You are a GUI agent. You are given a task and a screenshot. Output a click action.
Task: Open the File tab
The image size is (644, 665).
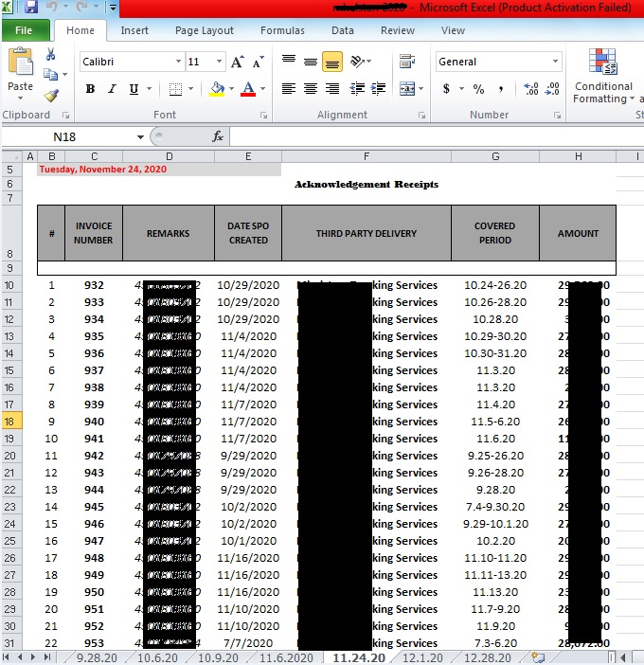tap(24, 30)
